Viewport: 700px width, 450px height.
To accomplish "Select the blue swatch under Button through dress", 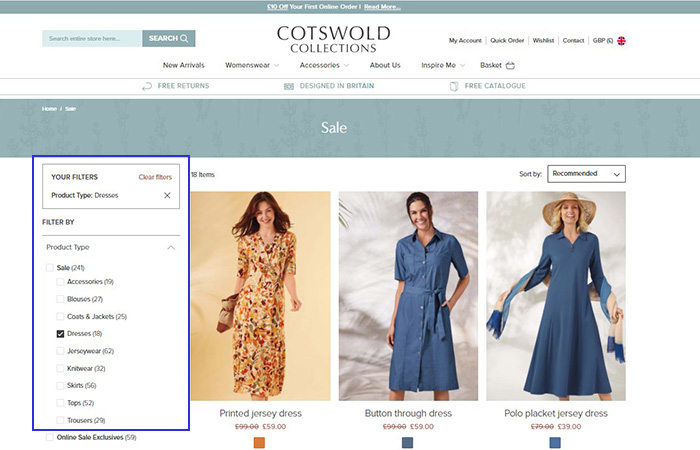I will 407,442.
